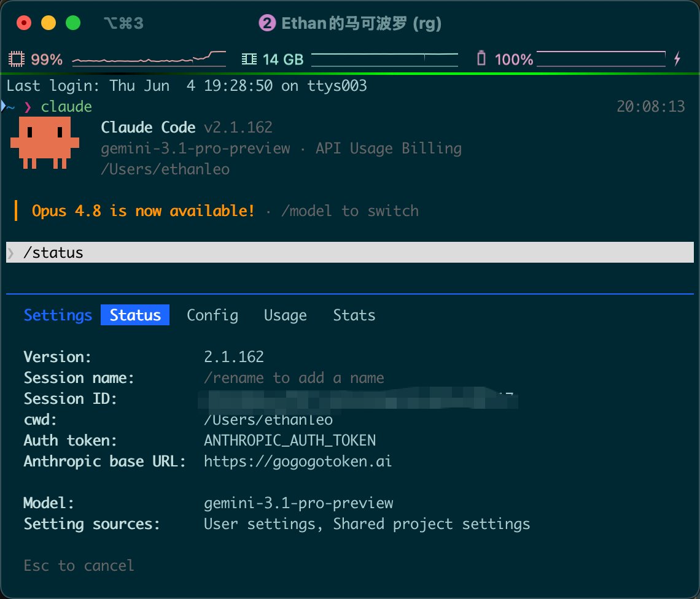The height and width of the screenshot is (599, 700).
Task: Click the 'claude' command text
Action: point(66,107)
